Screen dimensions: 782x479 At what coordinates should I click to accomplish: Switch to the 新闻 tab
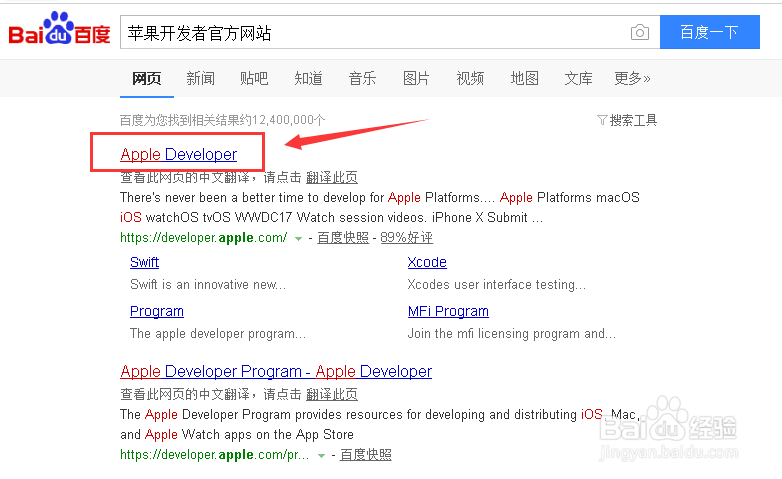click(x=200, y=78)
